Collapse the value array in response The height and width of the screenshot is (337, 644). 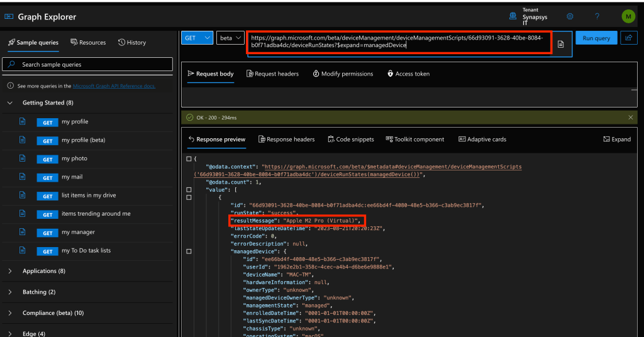[x=189, y=189]
